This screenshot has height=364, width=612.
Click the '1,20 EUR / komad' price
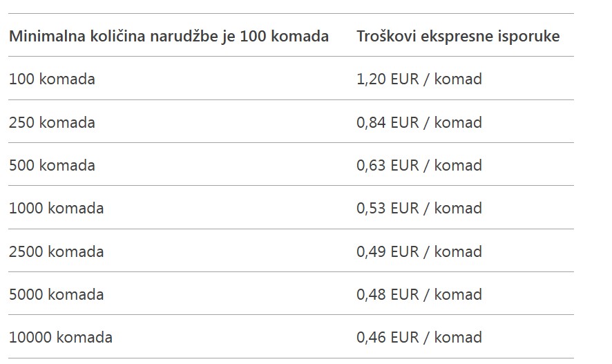[x=419, y=79]
